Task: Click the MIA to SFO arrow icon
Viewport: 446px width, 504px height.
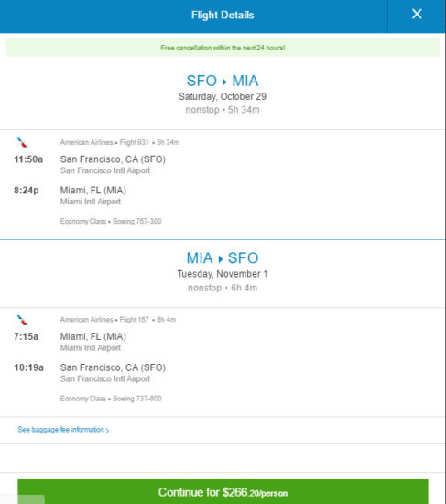Action: (x=220, y=259)
